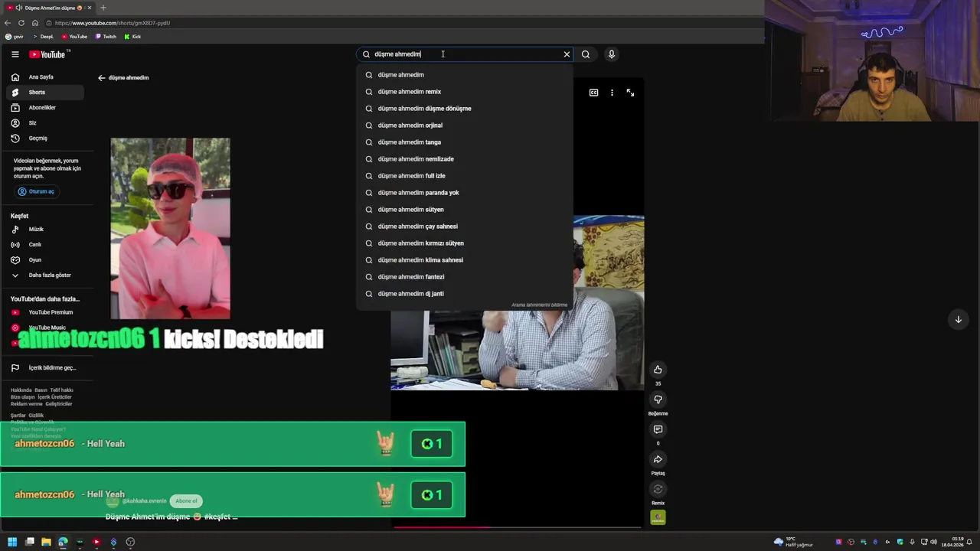Open the pink-shirt video thumbnail
Viewport: 980px width, 551px height.
(170, 228)
